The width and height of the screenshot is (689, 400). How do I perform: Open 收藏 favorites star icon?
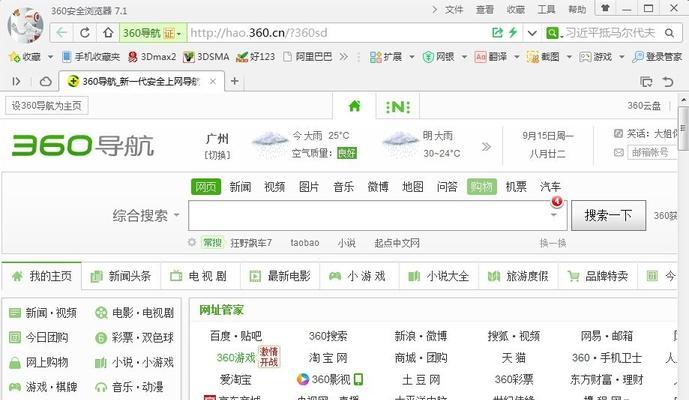click(15, 57)
